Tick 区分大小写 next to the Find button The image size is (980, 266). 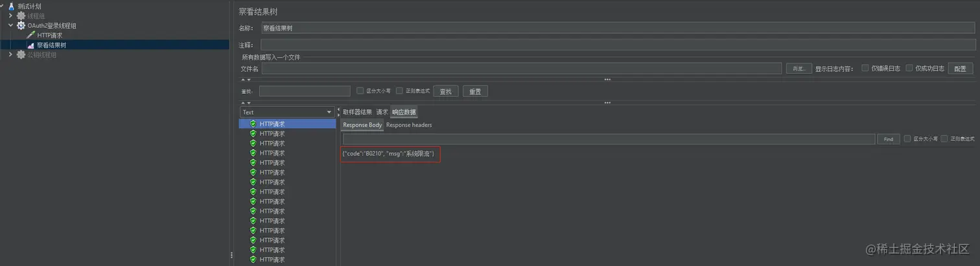coord(907,139)
